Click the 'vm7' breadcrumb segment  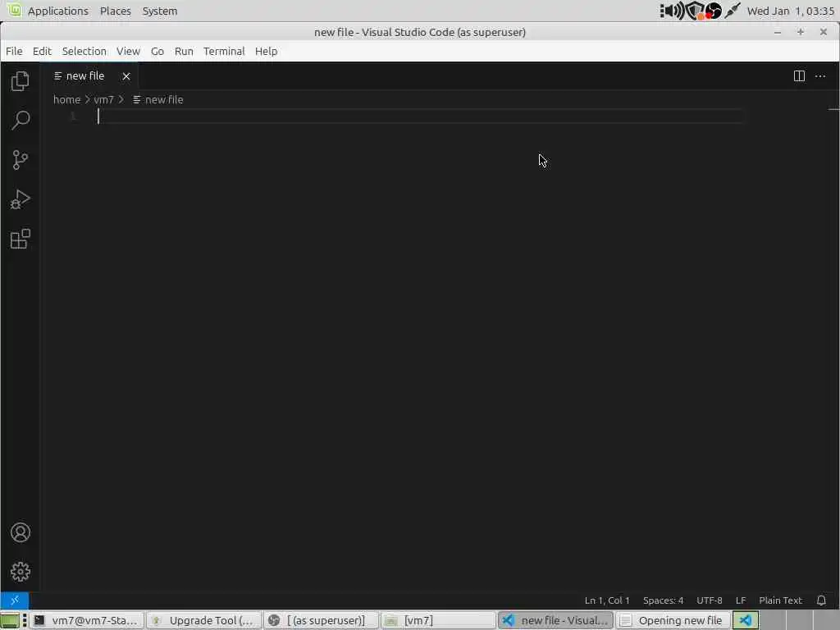point(103,99)
